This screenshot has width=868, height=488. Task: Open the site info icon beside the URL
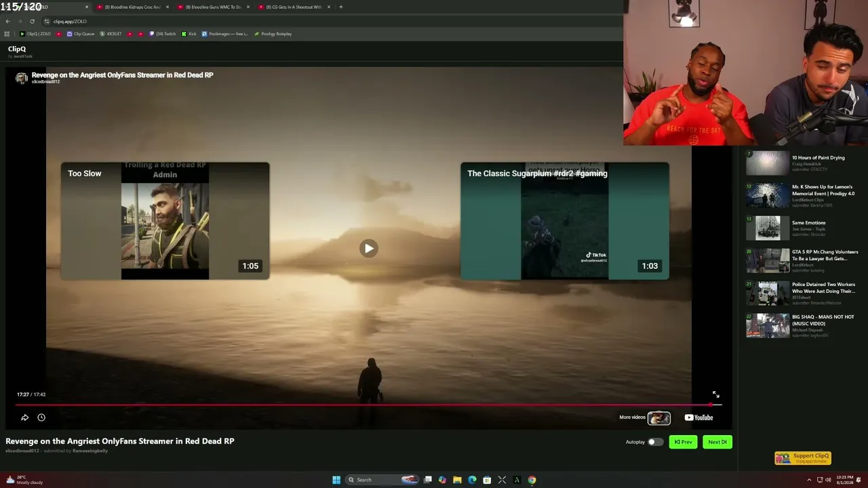click(x=47, y=21)
